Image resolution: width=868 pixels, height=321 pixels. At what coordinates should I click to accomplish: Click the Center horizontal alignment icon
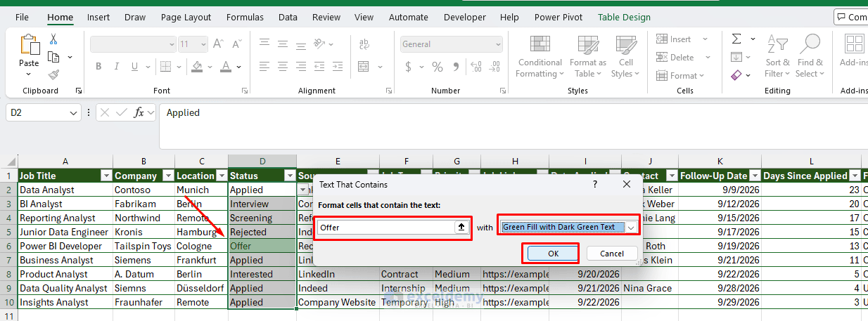pos(283,67)
